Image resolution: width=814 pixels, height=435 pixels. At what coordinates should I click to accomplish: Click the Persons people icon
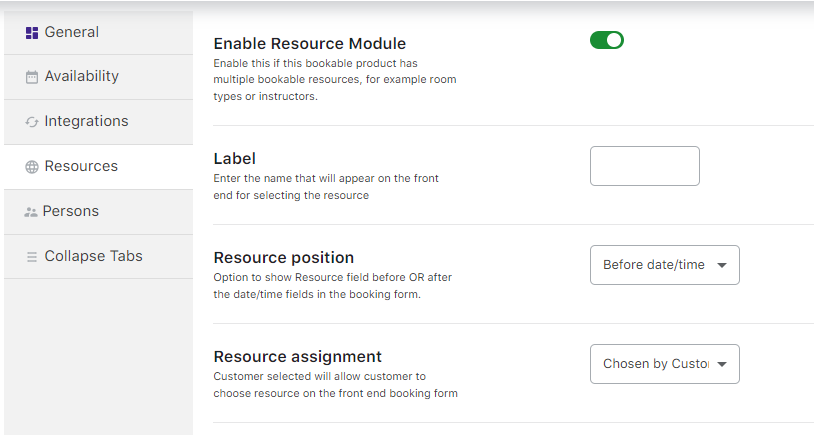coord(31,212)
